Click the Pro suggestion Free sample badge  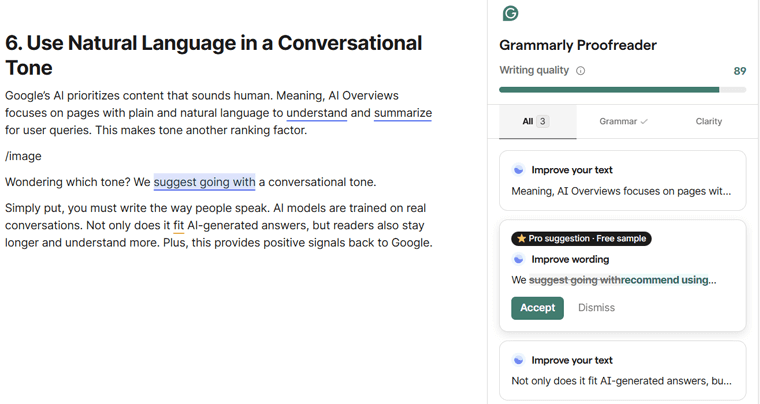[x=581, y=238]
